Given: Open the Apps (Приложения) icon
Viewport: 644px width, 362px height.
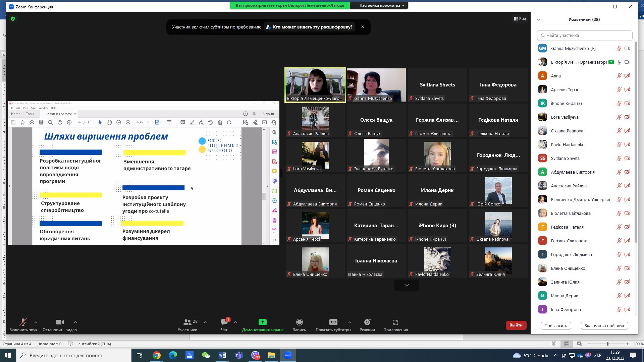Looking at the screenshot, I should click(x=395, y=322).
